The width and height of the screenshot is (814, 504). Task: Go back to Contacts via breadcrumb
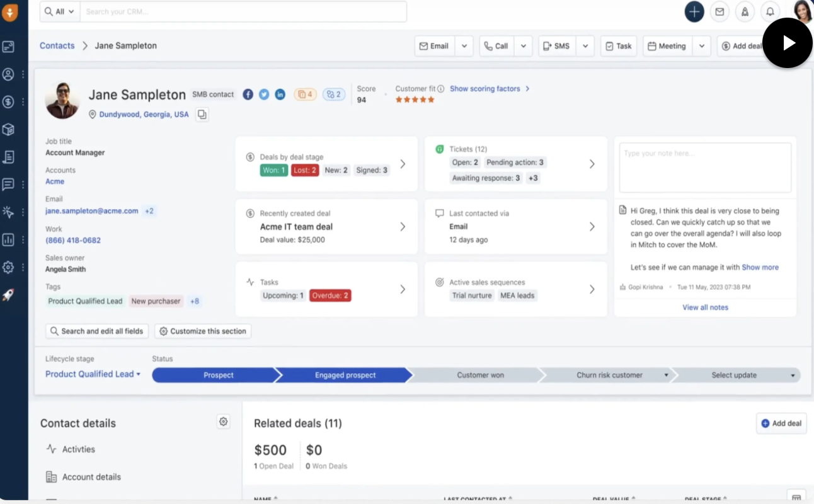57,45
